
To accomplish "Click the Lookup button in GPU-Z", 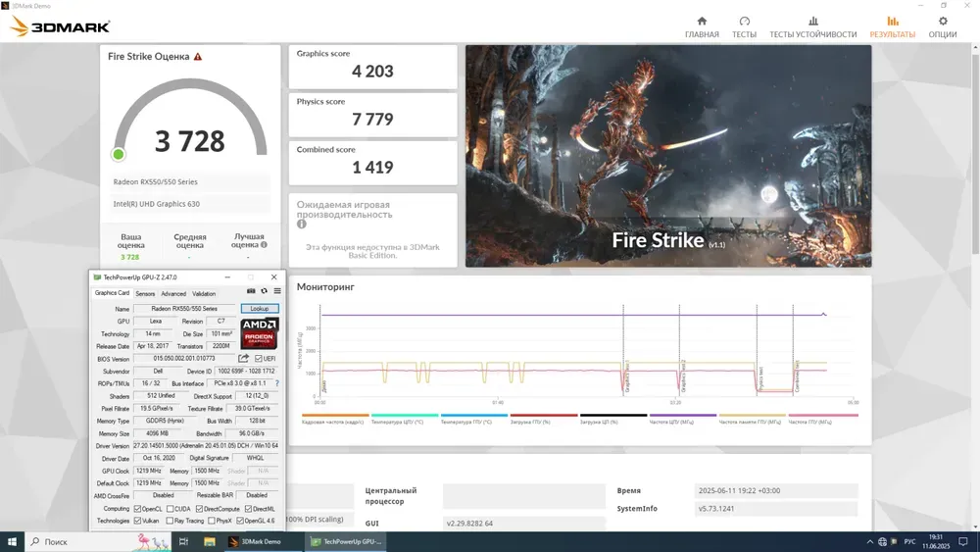I will [x=260, y=309].
